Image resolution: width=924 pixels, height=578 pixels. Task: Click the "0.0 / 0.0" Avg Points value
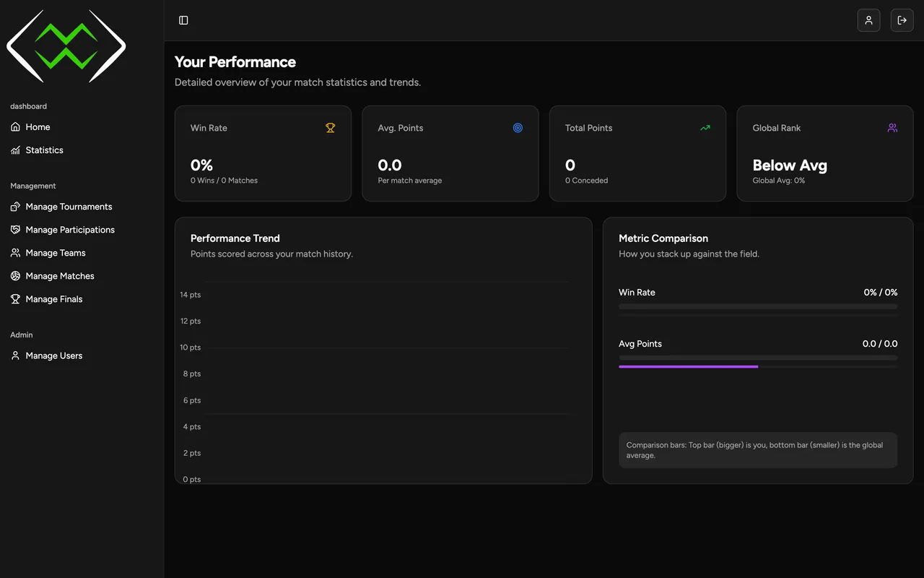(880, 344)
